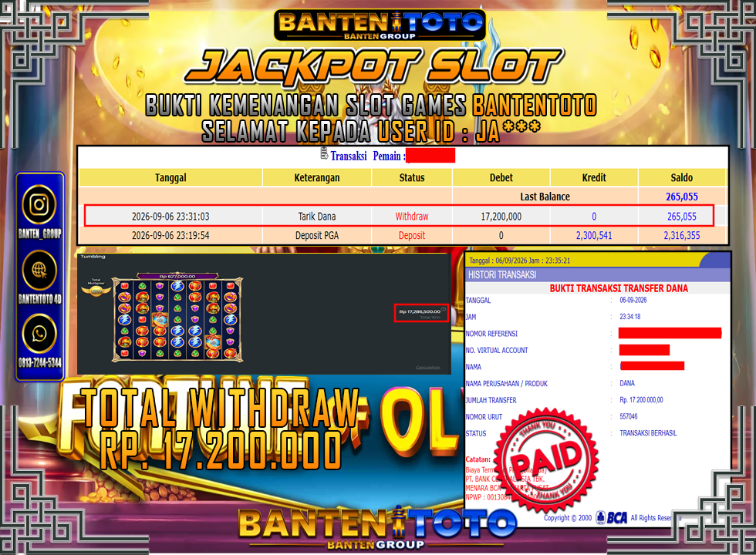Image resolution: width=756 pixels, height=555 pixels.
Task: Click the kredit value 2,300,541
Action: click(594, 236)
